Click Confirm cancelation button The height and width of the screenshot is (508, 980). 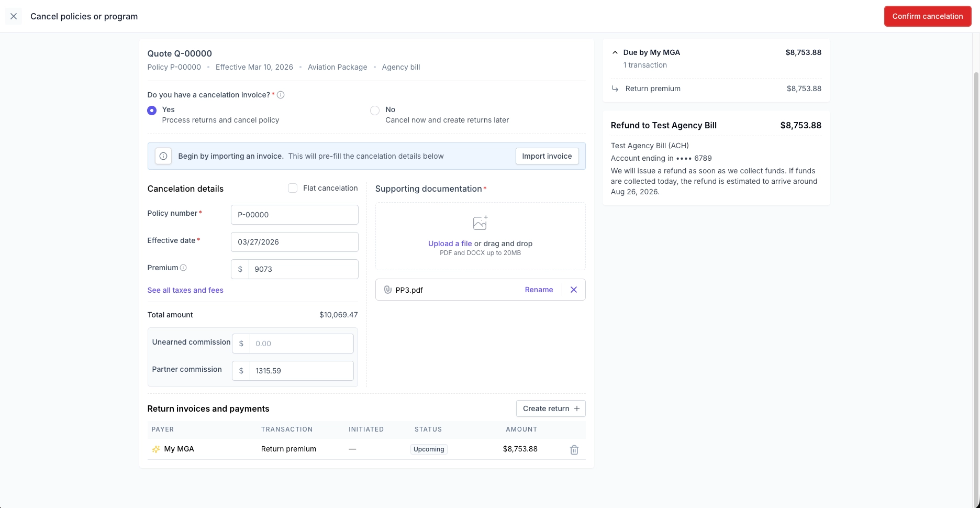tap(927, 16)
